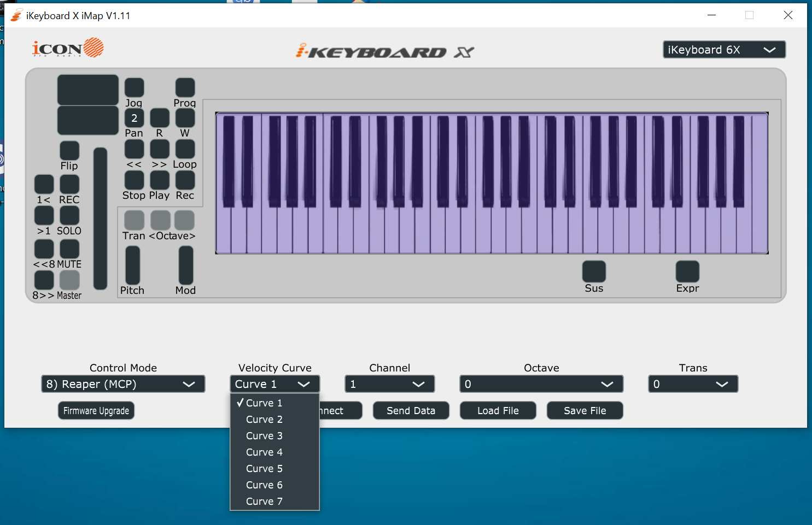Toggle the SOLO button pad

pyautogui.click(x=69, y=216)
